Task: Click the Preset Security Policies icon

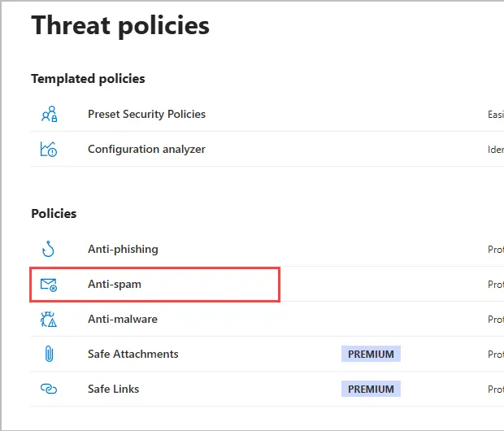Action: coord(49,115)
